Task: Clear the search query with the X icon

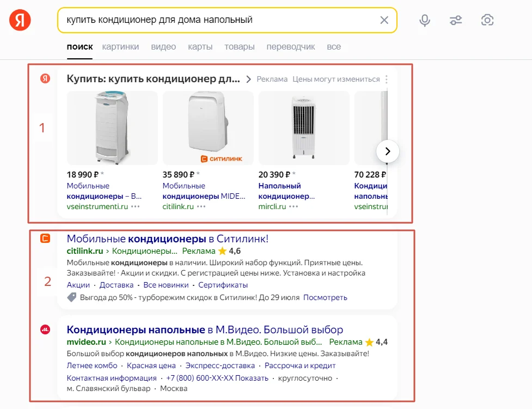Action: 384,20
